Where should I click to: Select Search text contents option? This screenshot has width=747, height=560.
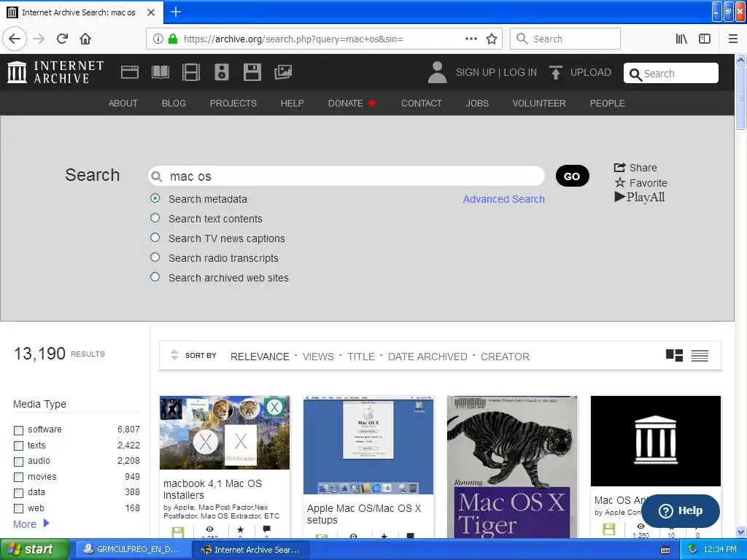155,217
